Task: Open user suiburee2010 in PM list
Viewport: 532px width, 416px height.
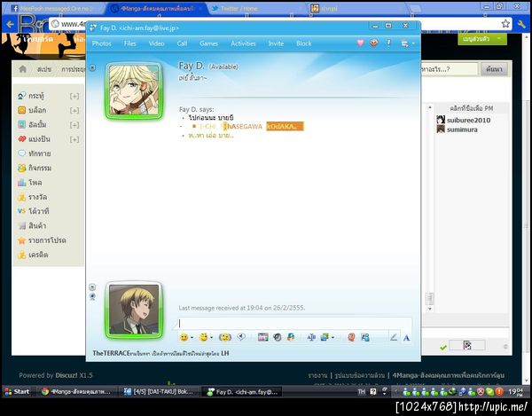Action: point(468,120)
